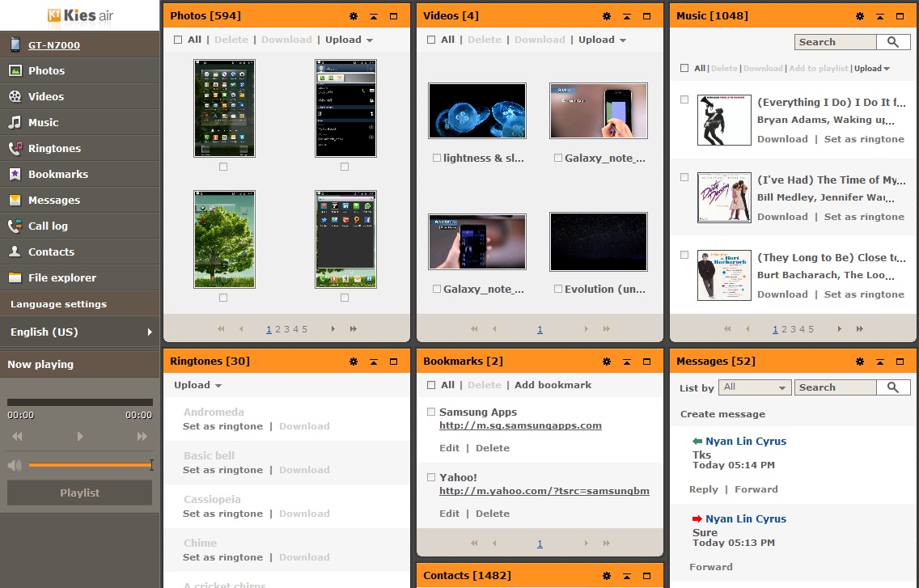Viewport: 919px width, 588px height.
Task: Click the GT-N7000 device phone icon
Action: 15,44
